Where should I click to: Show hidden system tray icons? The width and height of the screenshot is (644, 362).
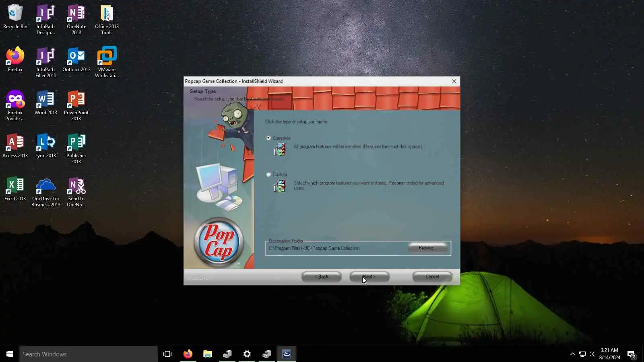click(572, 354)
